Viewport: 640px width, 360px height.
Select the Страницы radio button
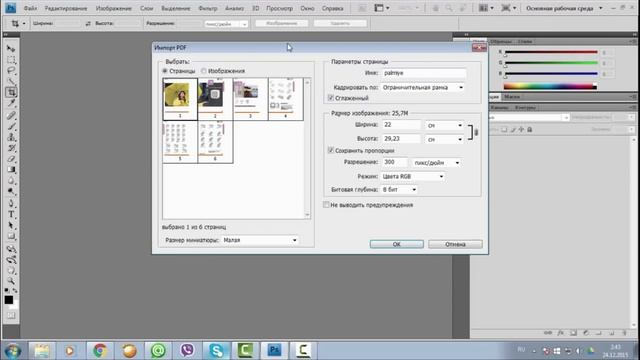coord(165,71)
